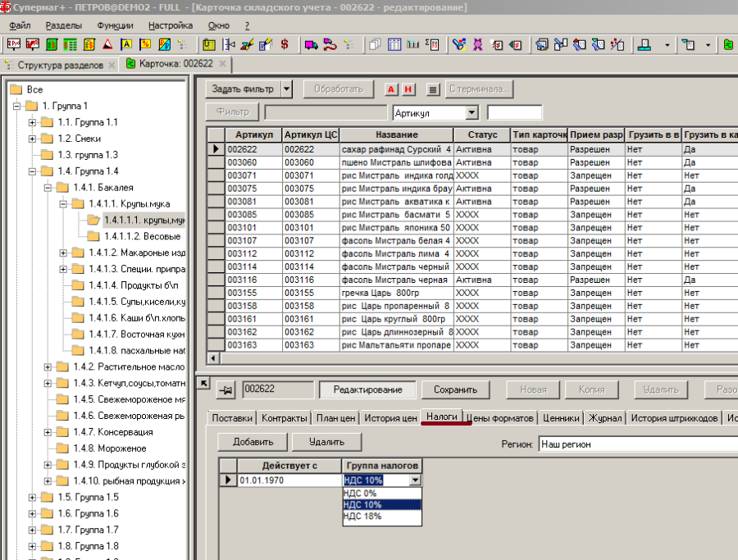
Task: Toggle the red A filter button
Action: (391, 89)
